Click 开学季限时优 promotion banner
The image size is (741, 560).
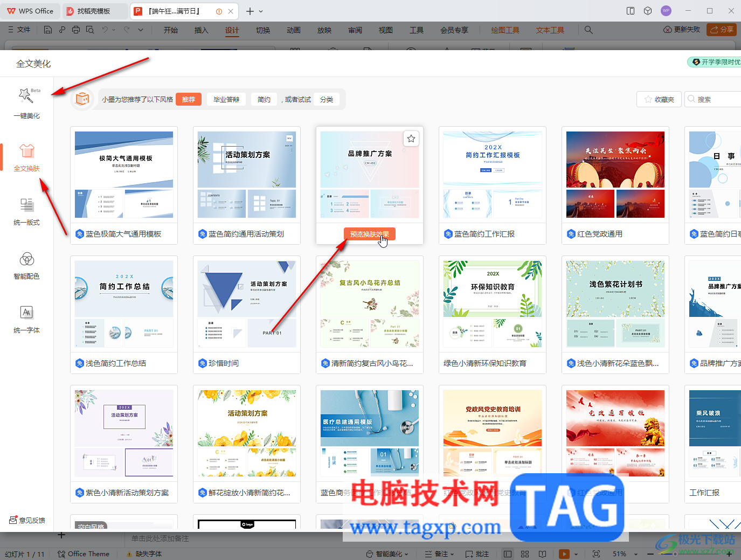[x=715, y=62]
